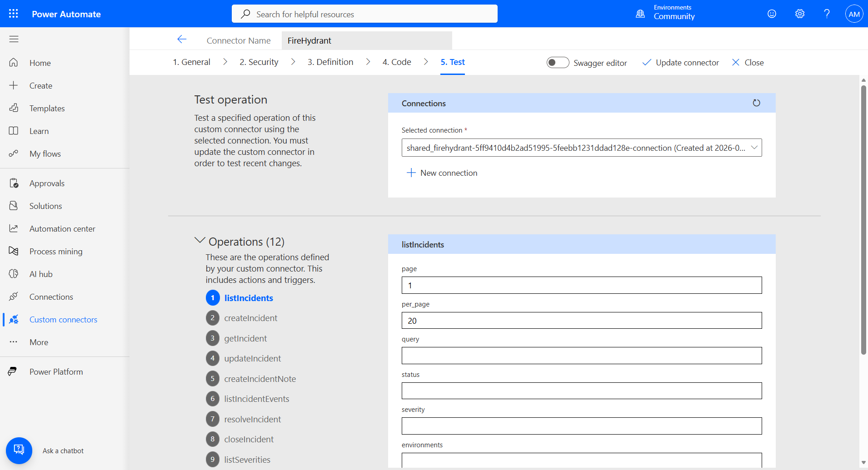Select the listSeverities operation
The width and height of the screenshot is (868, 470).
(247, 460)
